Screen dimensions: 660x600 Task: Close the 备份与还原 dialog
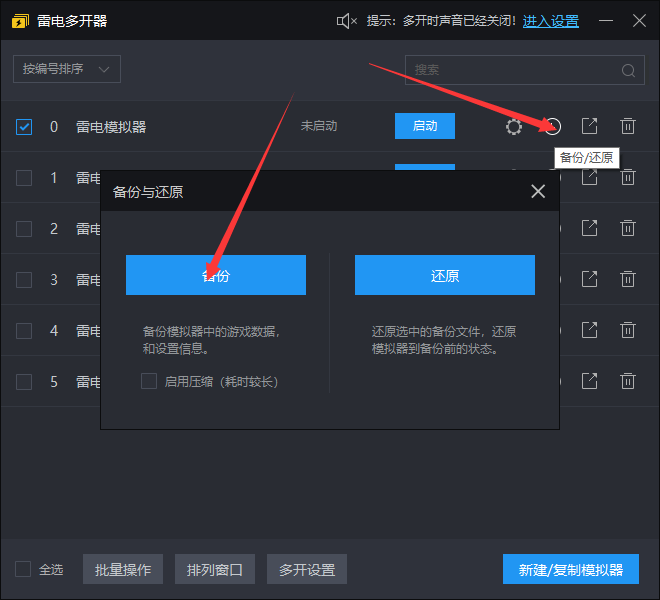[538, 191]
